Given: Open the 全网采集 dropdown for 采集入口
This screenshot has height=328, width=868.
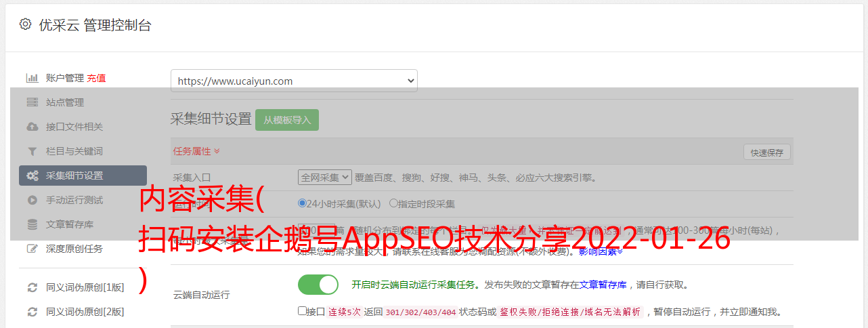Looking at the screenshot, I should (x=325, y=178).
